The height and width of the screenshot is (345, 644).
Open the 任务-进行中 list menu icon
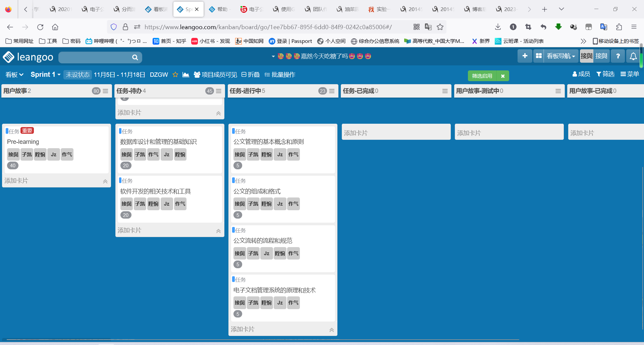click(x=332, y=91)
